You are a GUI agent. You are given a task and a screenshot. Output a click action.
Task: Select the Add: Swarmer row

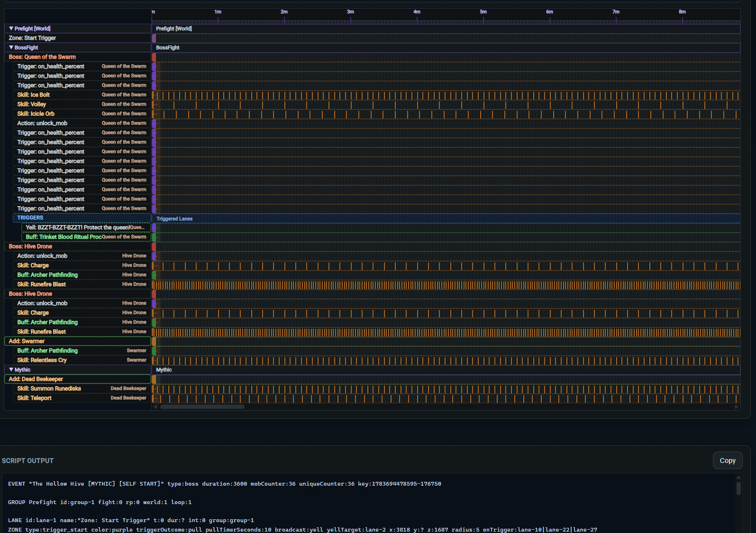(x=78, y=341)
